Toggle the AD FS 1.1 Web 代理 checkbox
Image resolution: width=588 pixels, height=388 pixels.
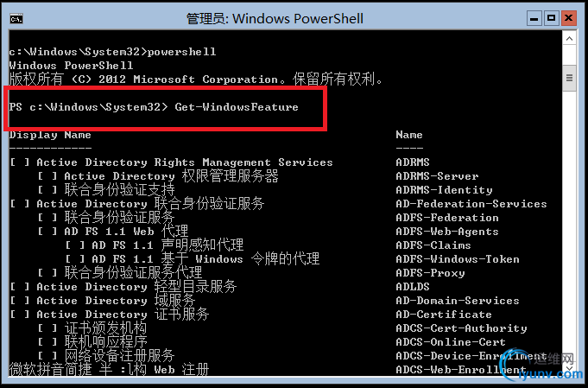pos(47,232)
